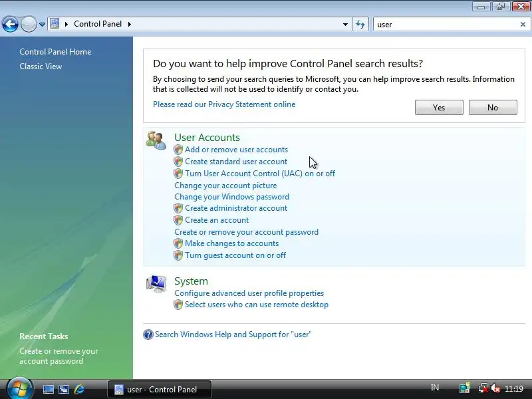Open recent task Create or remove your account password
This screenshot has width=532, height=399.
[59, 356]
